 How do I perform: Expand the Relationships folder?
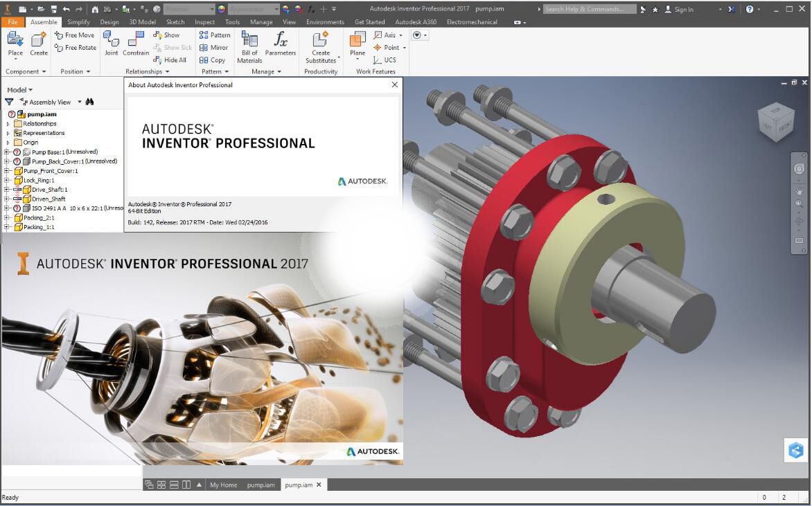pyautogui.click(x=8, y=124)
